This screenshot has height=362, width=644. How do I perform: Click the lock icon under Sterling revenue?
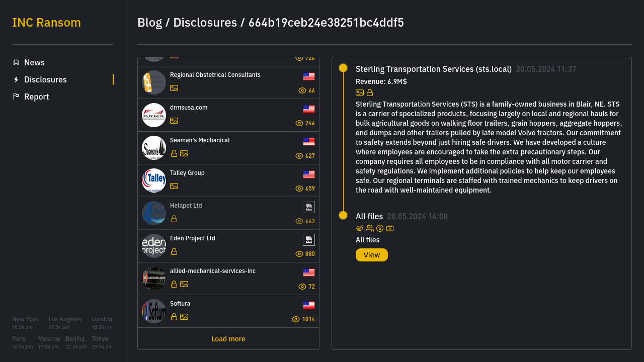[370, 93]
